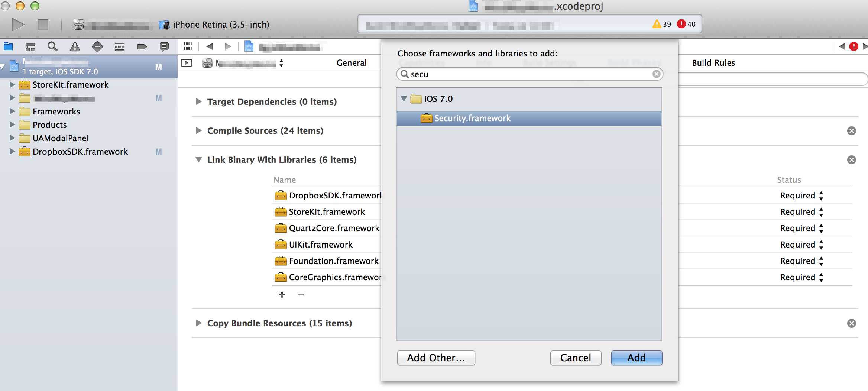Change Required status for StoreKit.framework

tap(802, 212)
